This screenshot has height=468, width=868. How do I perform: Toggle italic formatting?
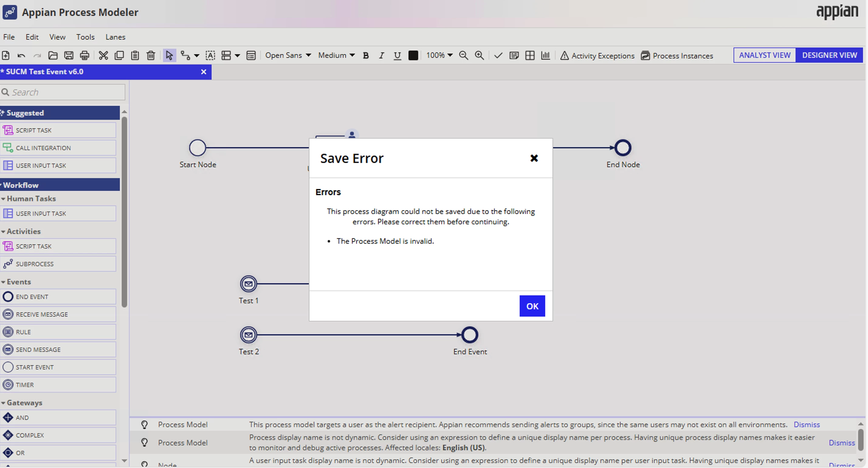coord(381,55)
